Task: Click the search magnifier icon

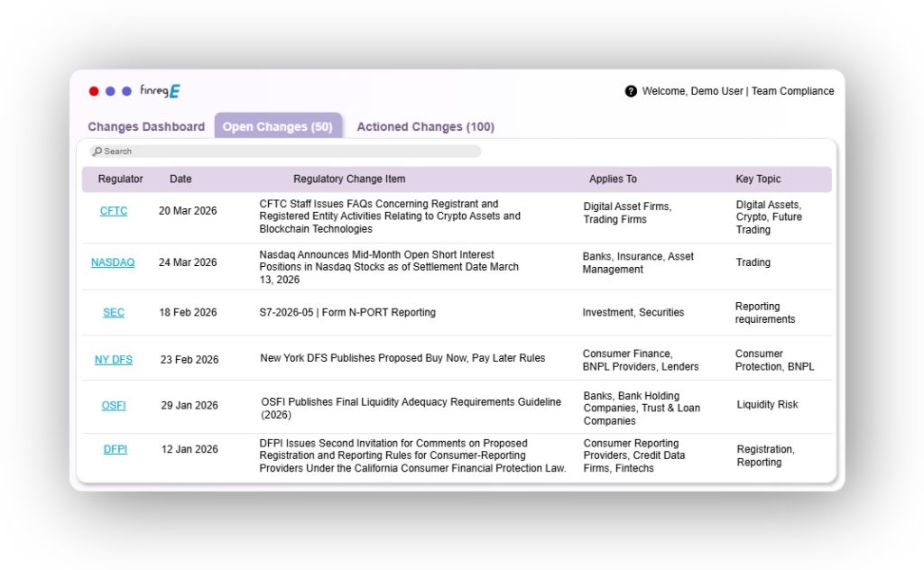Action: click(x=97, y=152)
